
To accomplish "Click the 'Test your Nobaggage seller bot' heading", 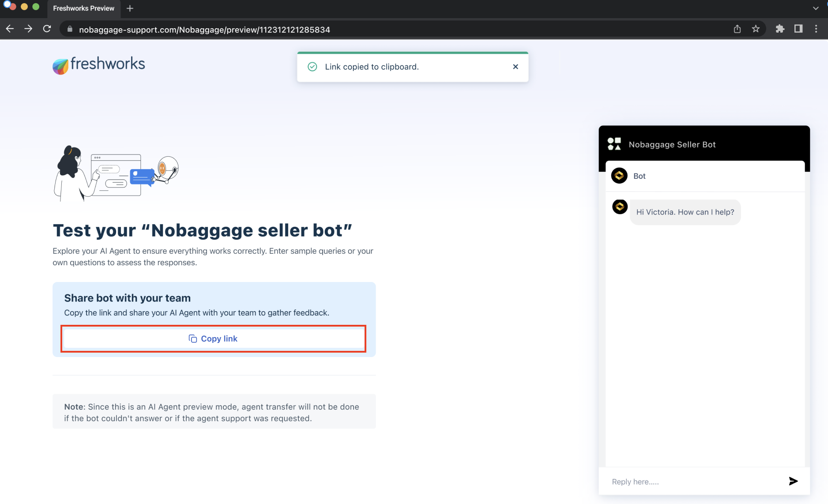I will (202, 230).
